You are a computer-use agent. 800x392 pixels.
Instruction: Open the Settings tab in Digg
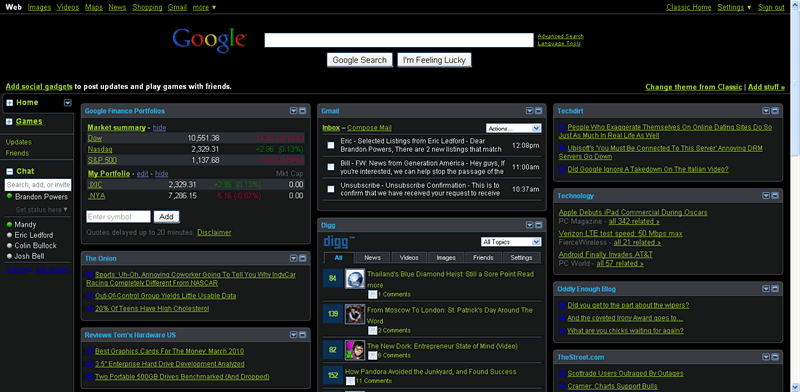pyautogui.click(x=521, y=258)
